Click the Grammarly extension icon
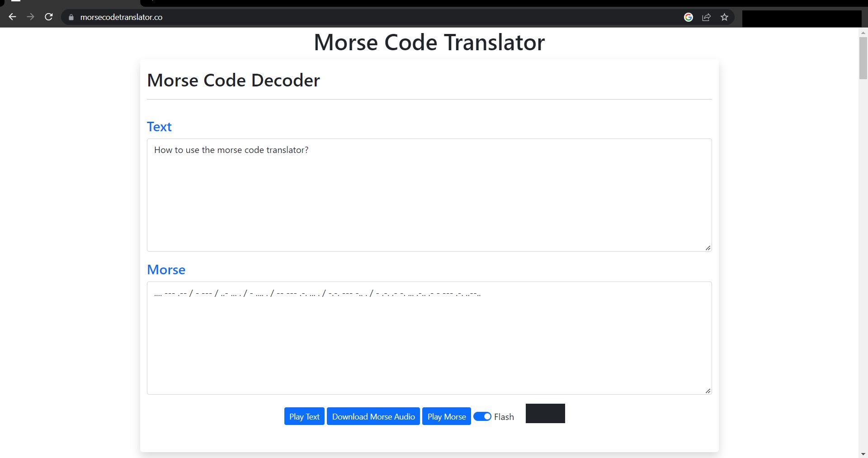Viewport: 868px width, 458px height. pos(688,17)
